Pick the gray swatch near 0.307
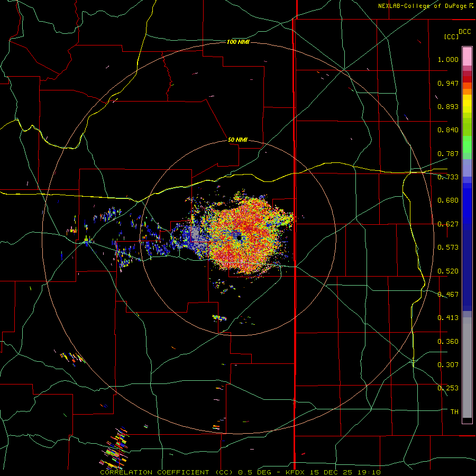476x476 pixels. click(x=467, y=368)
